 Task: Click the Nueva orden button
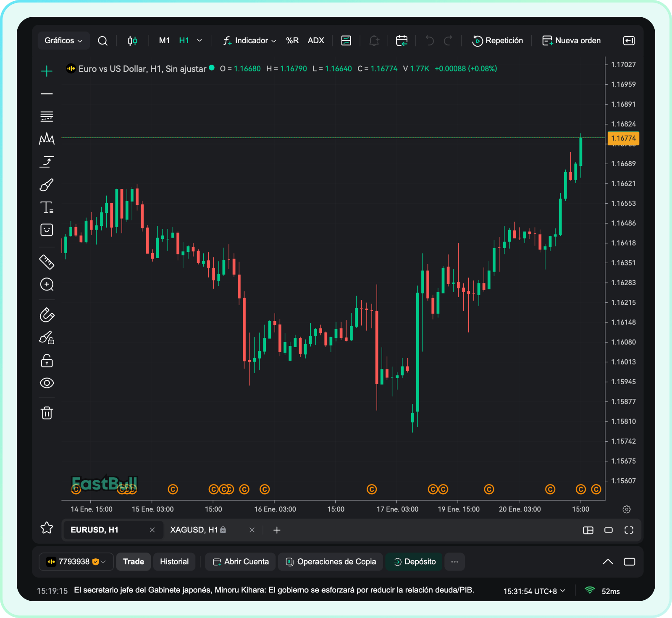pyautogui.click(x=571, y=41)
